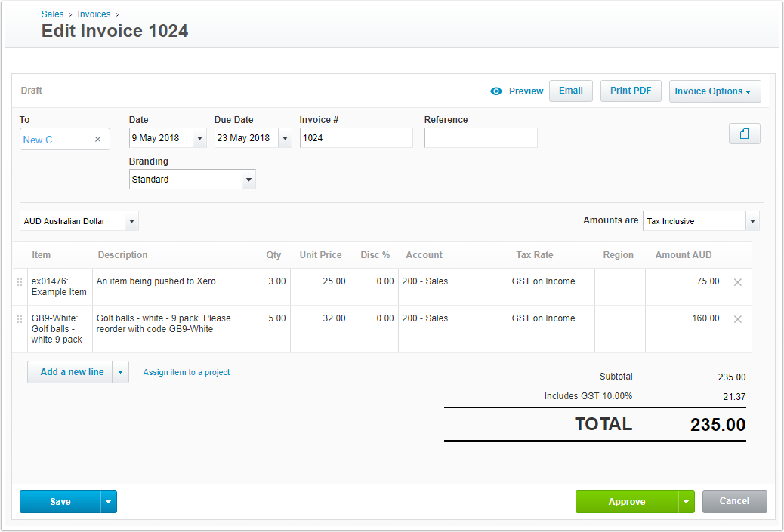784x532 pixels.
Task: Click the Unit Price cell showing 32.00
Action: (320, 329)
